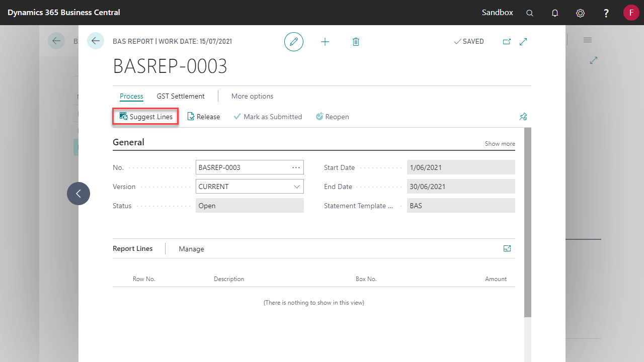The image size is (644, 362).
Task: Click the Description column header
Action: 229,279
